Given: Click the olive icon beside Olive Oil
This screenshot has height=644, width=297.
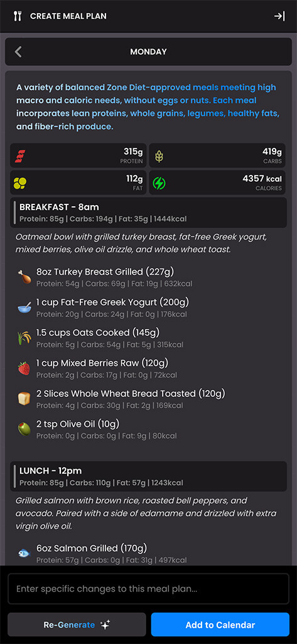Looking at the screenshot, I should [x=24, y=429].
